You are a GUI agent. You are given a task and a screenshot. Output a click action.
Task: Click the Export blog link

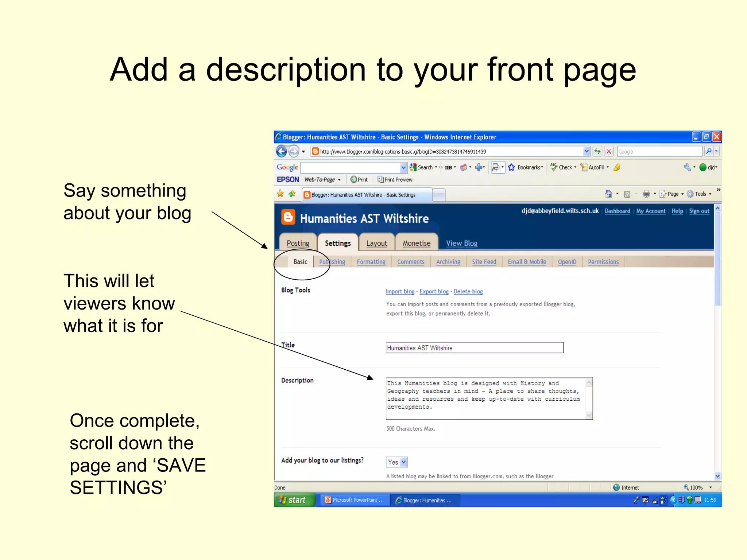click(x=434, y=291)
